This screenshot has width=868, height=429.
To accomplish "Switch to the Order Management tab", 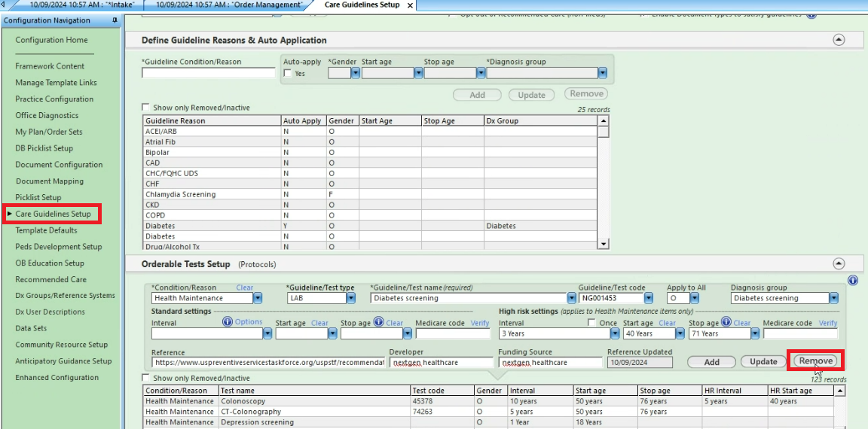I will [228, 5].
